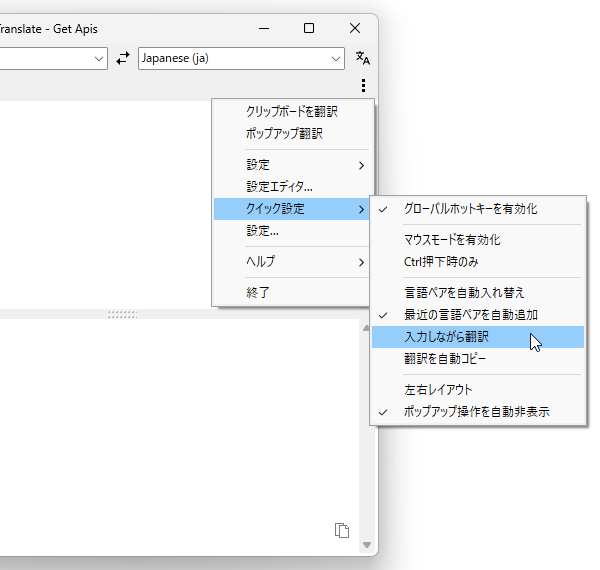Click the pane splitter grip handle

(122, 314)
